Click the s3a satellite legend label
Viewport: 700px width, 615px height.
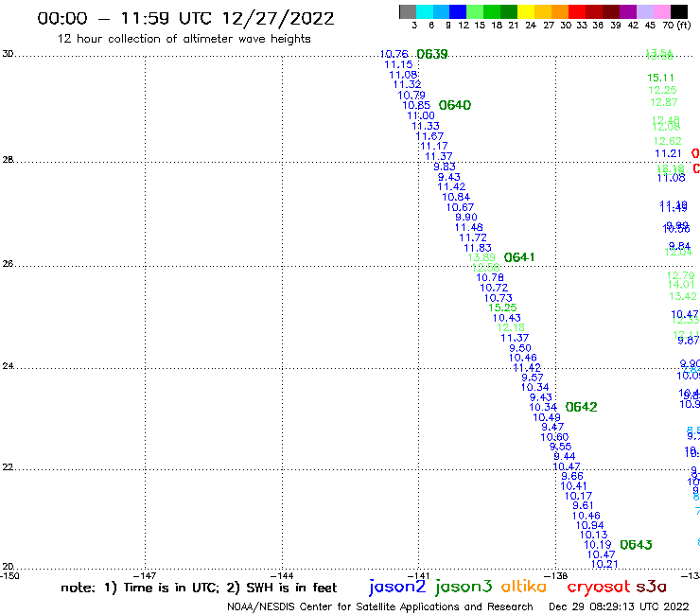click(x=651, y=587)
